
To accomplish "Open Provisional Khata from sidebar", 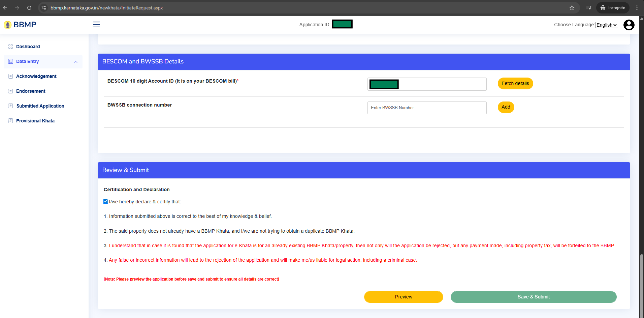I will pyautogui.click(x=35, y=121).
